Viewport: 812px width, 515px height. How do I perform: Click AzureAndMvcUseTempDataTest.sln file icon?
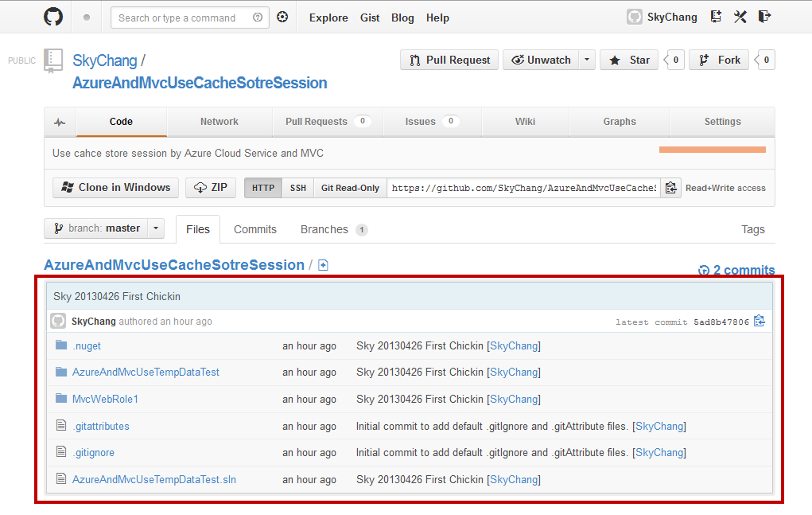coord(61,478)
